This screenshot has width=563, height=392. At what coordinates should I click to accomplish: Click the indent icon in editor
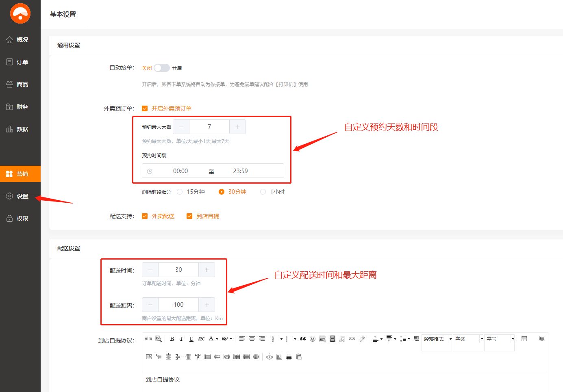coord(417,339)
